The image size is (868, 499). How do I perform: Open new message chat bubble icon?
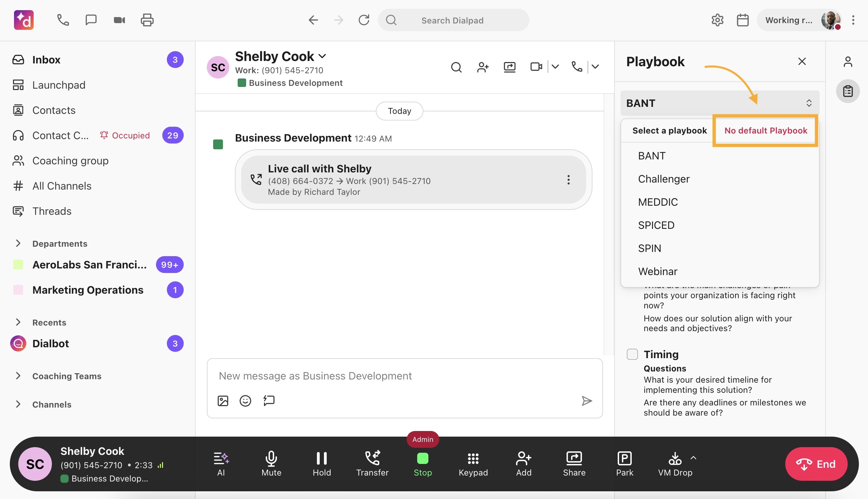click(x=91, y=20)
